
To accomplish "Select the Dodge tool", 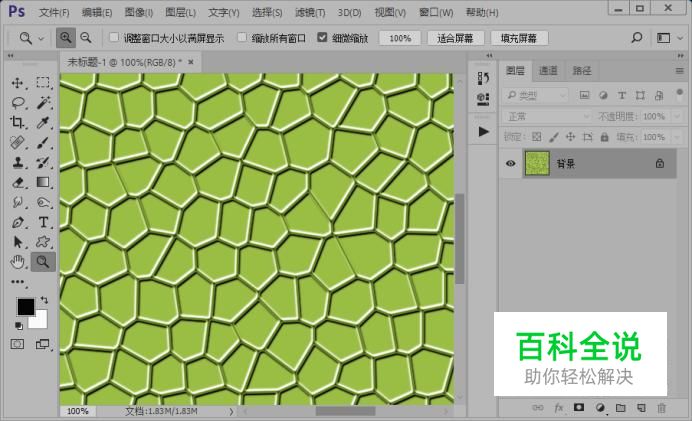I will click(43, 202).
